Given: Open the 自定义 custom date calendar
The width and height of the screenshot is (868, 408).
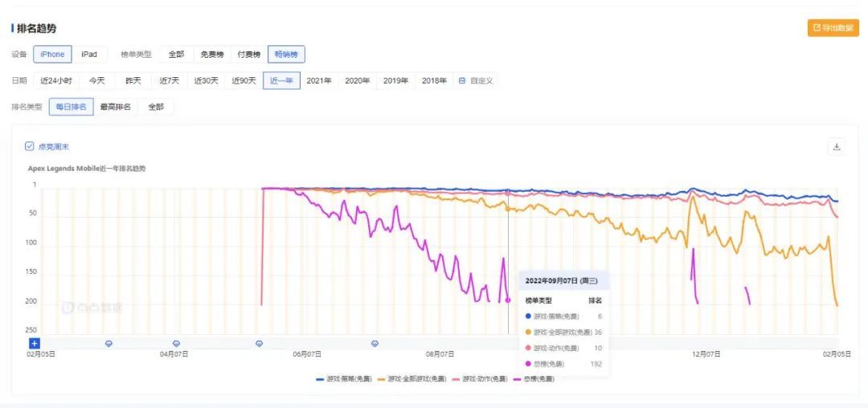Looking at the screenshot, I should coord(476,80).
